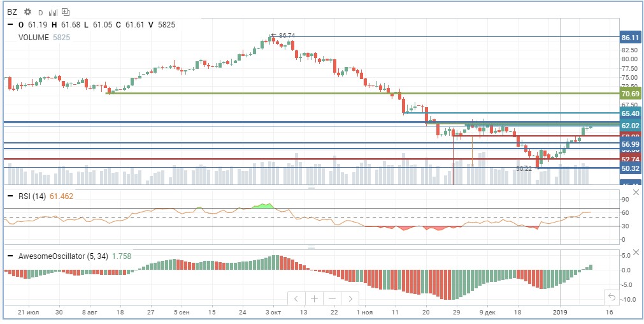The image size is (644, 324).
Task: Close the AwesomeOscillator panel
Action: pyautogui.click(x=636, y=252)
